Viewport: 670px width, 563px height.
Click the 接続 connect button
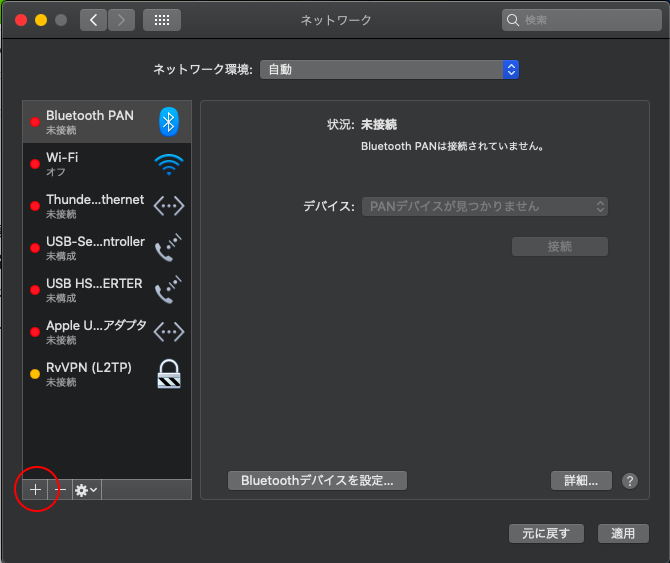560,246
